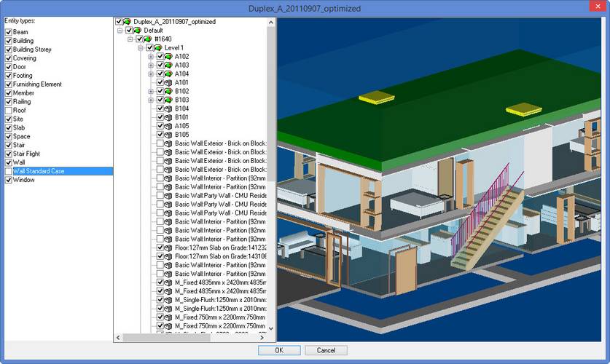This screenshot has height=364, width=610.
Task: Click the cube icon next to B105
Action: [168, 135]
